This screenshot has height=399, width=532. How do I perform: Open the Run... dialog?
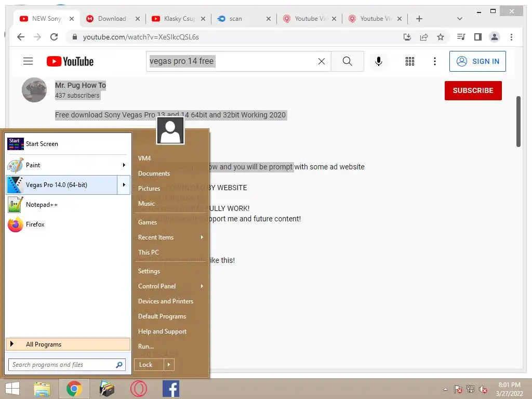point(146,347)
